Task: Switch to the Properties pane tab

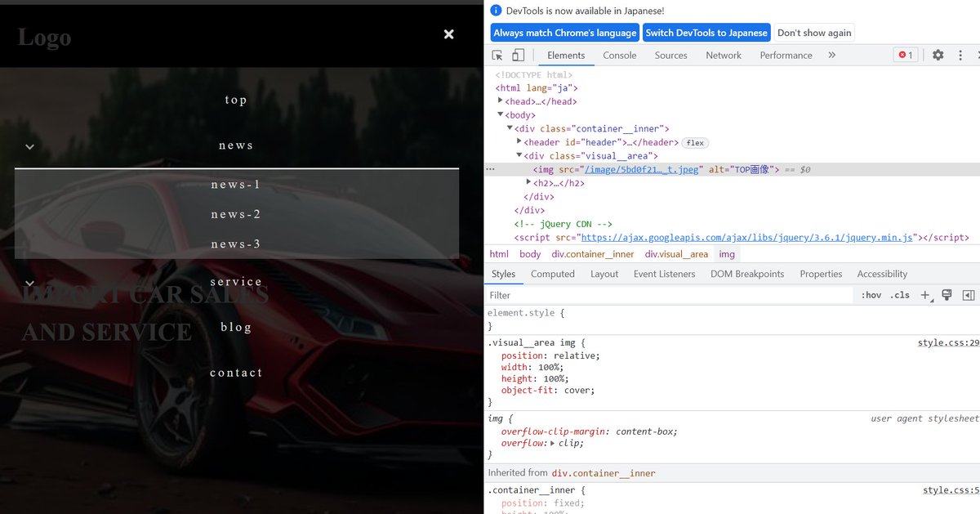Action: coord(821,274)
